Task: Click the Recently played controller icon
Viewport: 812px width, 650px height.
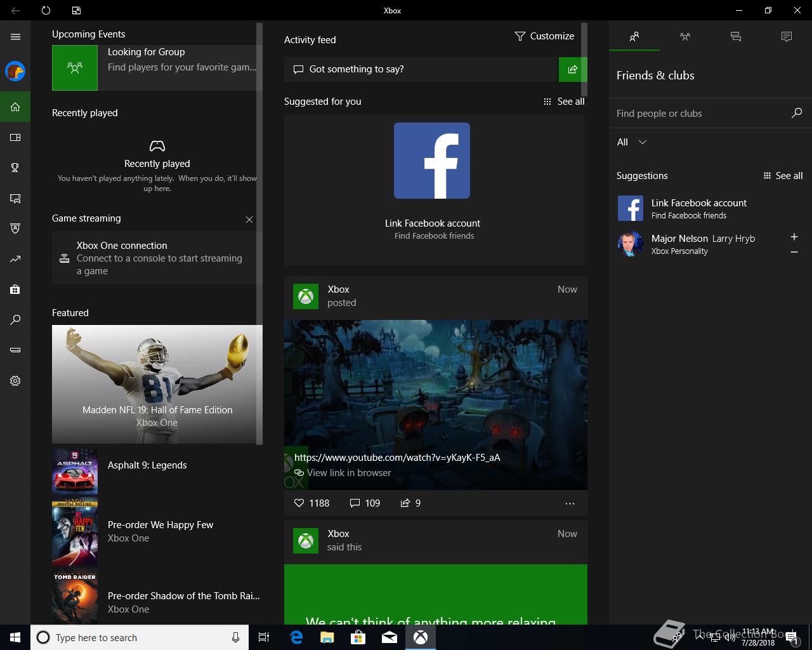Action: pos(157,146)
